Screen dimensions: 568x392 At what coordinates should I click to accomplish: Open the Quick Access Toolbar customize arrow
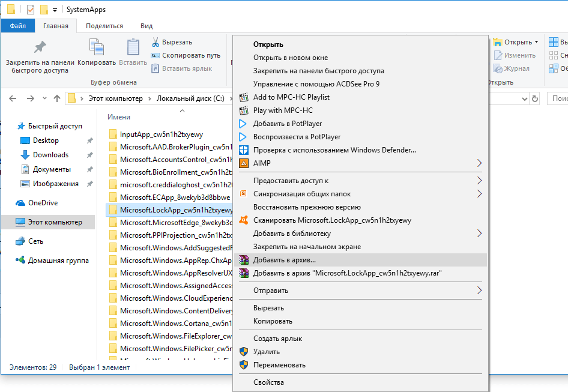tap(55, 10)
